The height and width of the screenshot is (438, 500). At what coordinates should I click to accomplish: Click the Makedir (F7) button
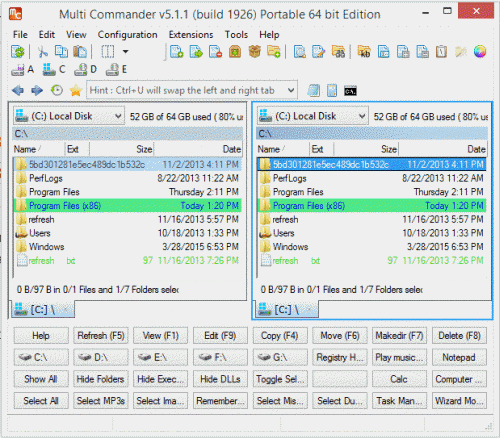click(x=399, y=336)
